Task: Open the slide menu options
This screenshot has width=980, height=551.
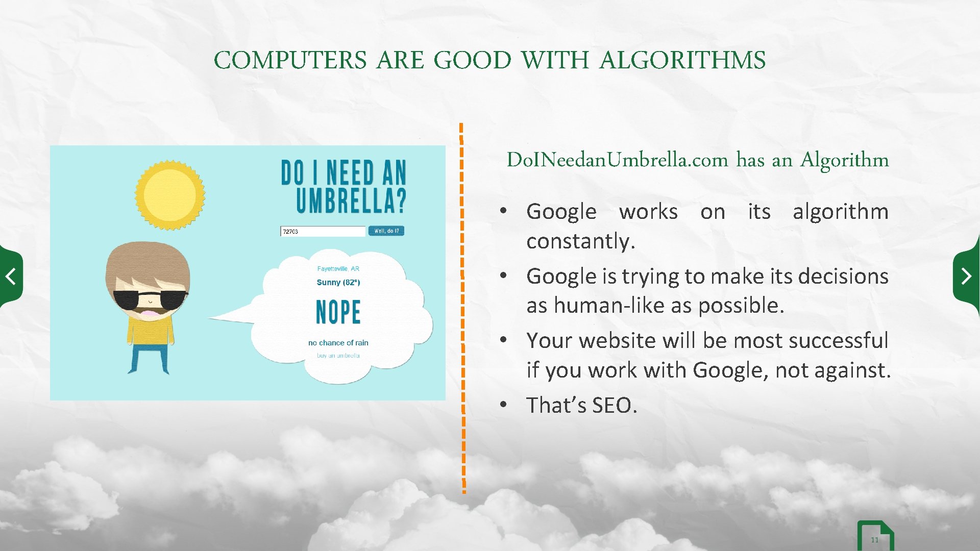Action: point(872,535)
